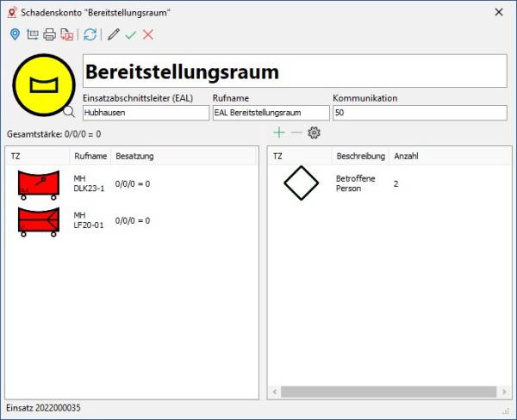517x420 pixels.
Task: Remove entry with minus icon
Action: click(296, 133)
